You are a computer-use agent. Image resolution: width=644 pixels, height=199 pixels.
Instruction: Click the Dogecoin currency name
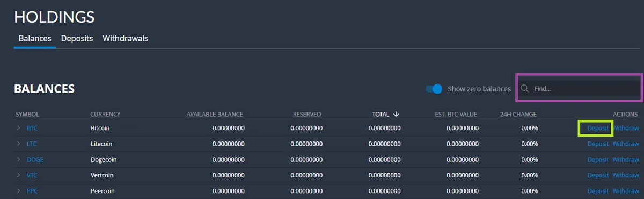point(104,159)
